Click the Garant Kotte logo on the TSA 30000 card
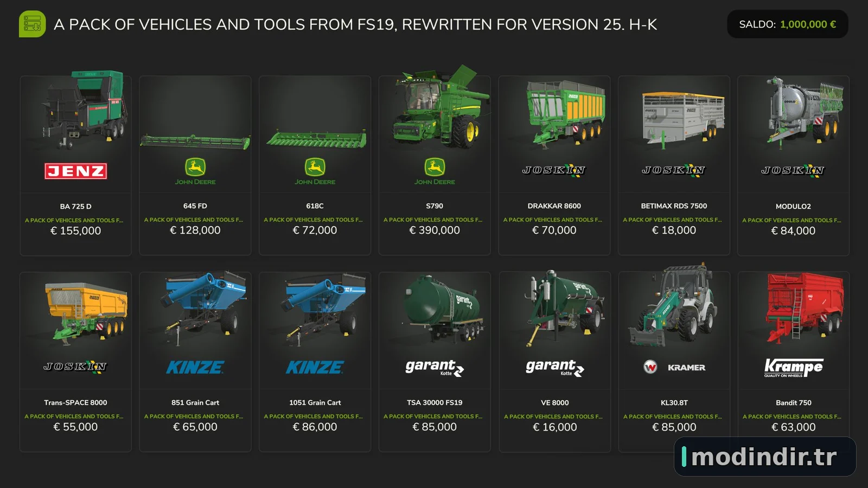Screen dimensions: 868x488 tap(435, 368)
